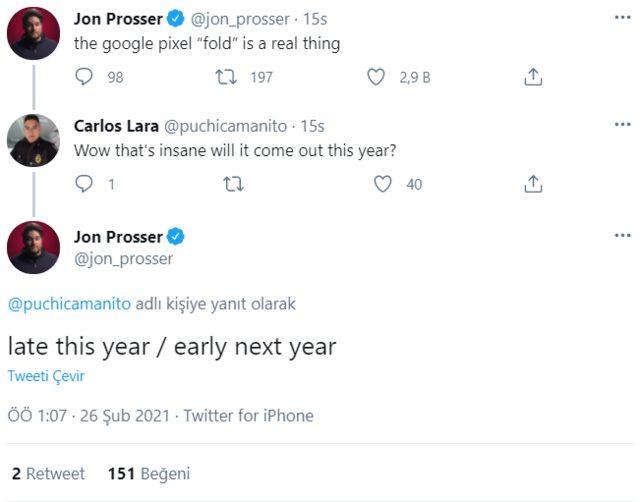This screenshot has width=640, height=502.
Task: Share the google pixel fold tweet
Action: point(533,77)
